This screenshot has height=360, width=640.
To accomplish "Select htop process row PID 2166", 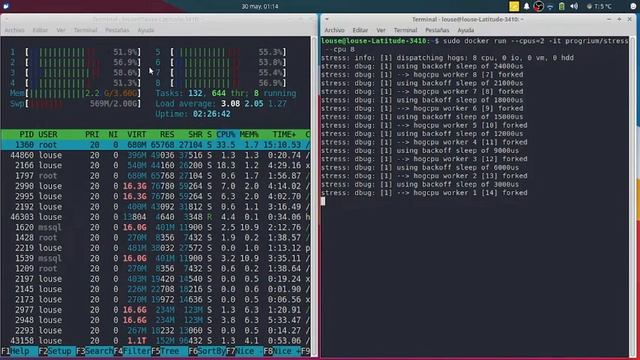I will [x=156, y=165].
